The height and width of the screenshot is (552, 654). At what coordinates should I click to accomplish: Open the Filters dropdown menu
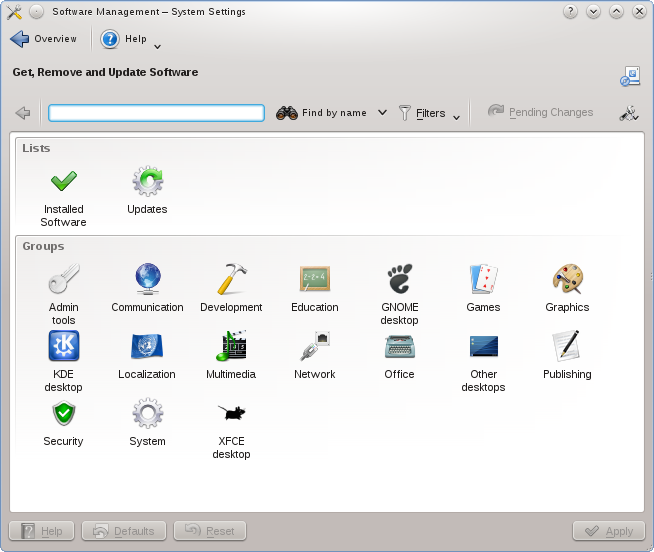click(x=429, y=113)
